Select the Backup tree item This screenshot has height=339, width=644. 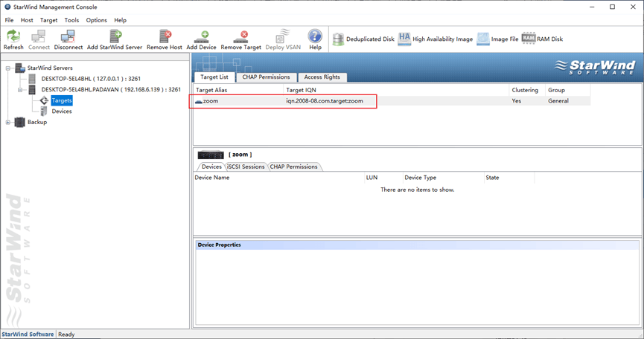click(37, 122)
